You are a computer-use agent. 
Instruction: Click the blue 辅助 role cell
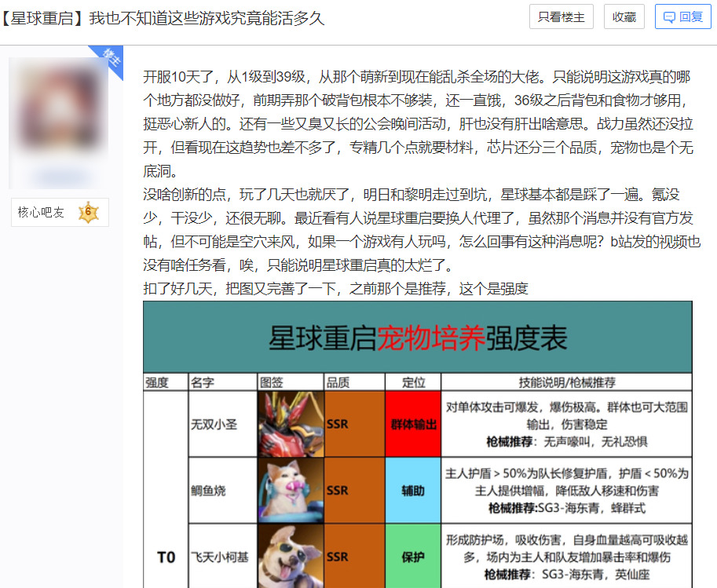tap(413, 490)
